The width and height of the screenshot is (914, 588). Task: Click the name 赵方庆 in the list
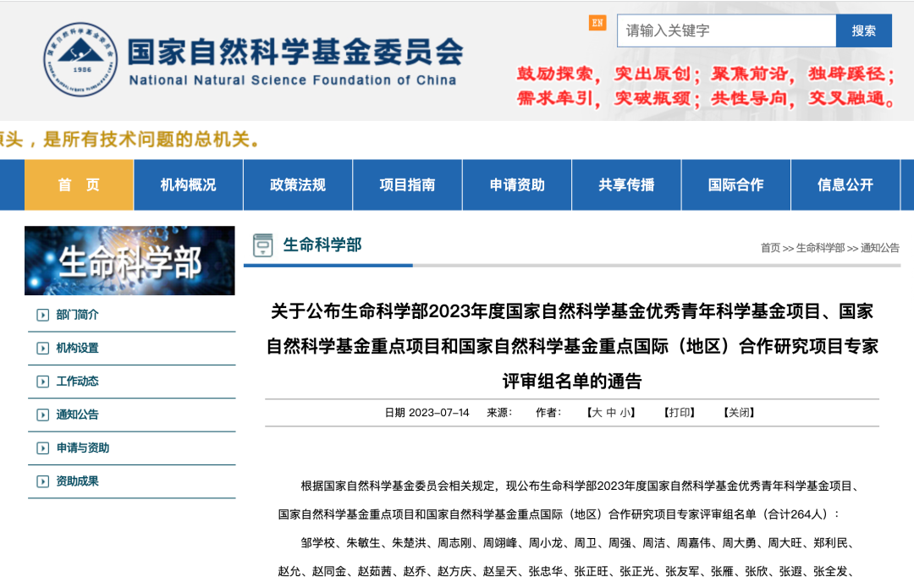454,572
